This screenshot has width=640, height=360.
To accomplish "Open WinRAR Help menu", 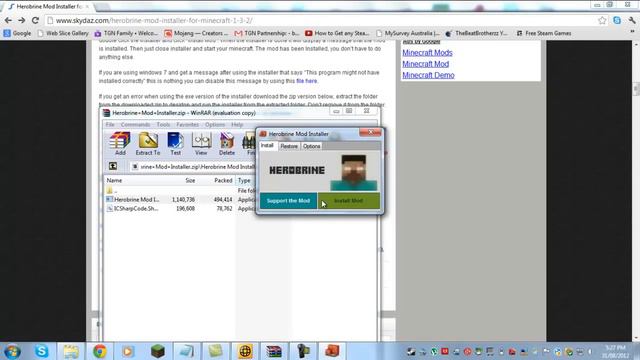I will point(237,124).
